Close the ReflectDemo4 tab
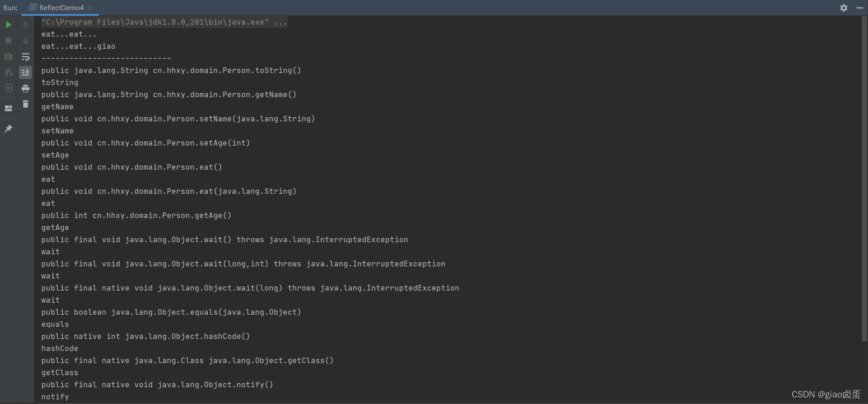868x404 pixels. pos(90,8)
